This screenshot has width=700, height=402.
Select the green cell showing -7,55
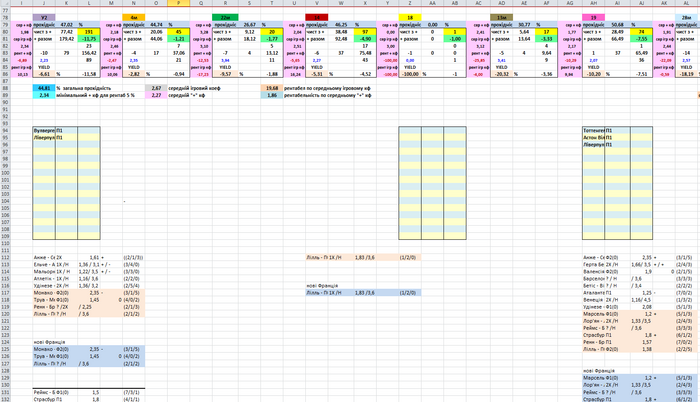(x=641, y=39)
